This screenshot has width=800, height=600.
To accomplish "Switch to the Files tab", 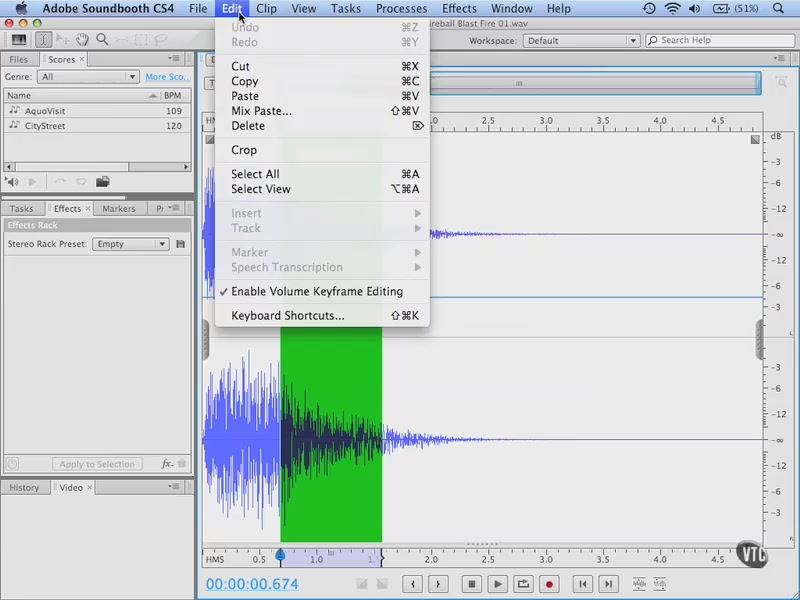I will 19,59.
